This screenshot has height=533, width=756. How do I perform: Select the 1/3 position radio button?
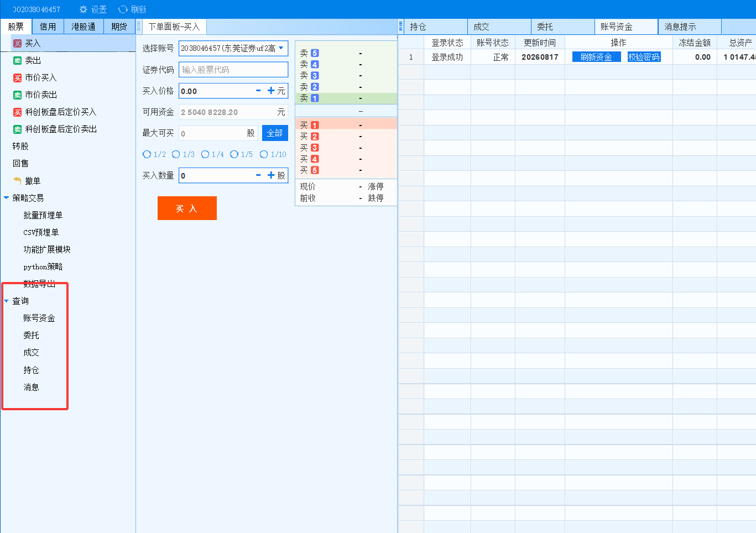coord(176,154)
